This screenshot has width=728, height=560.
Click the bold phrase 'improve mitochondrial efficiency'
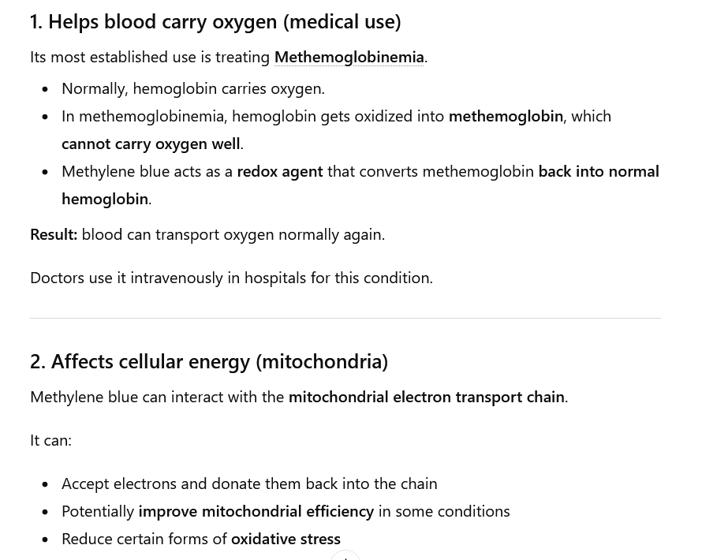[256, 511]
